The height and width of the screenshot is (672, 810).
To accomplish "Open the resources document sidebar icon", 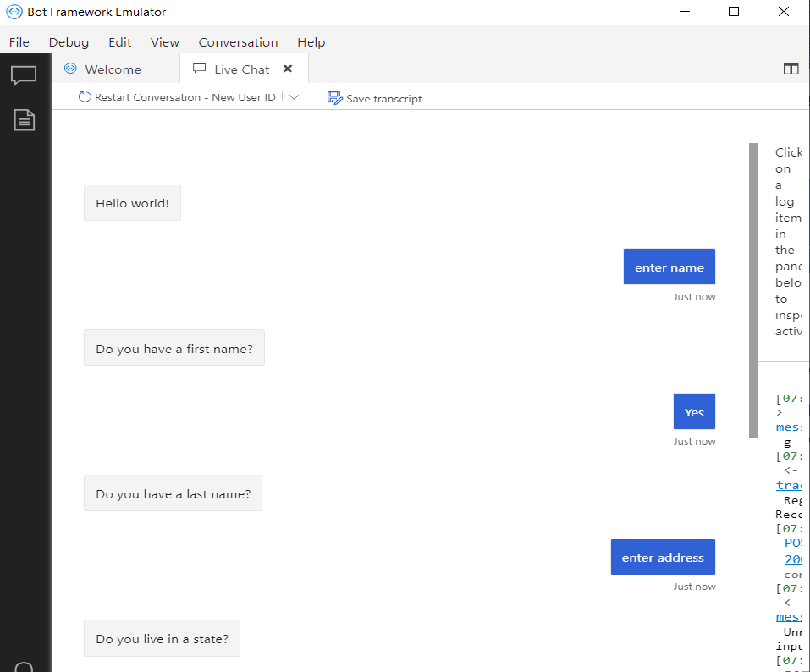I will [25, 120].
